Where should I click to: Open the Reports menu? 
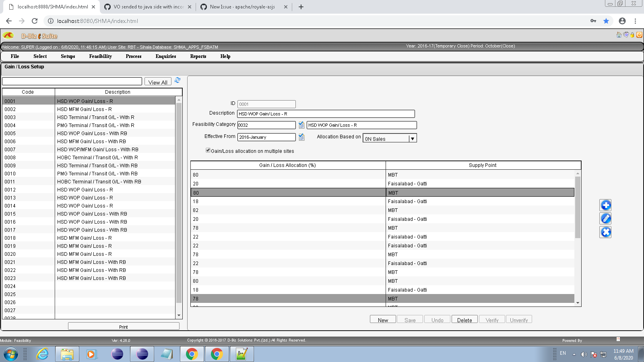tap(198, 56)
